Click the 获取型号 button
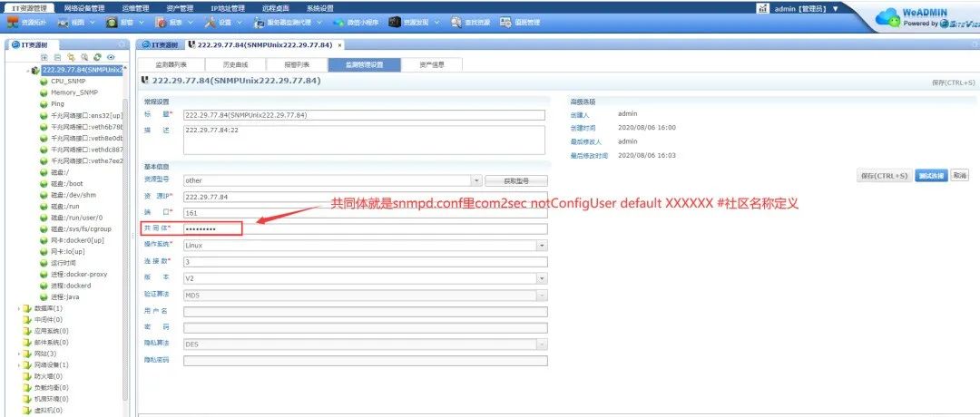The image size is (980, 417). click(x=516, y=181)
